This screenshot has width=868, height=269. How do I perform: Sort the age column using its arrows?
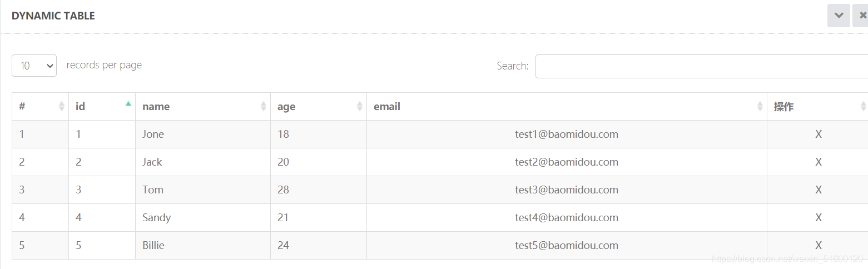pos(360,107)
